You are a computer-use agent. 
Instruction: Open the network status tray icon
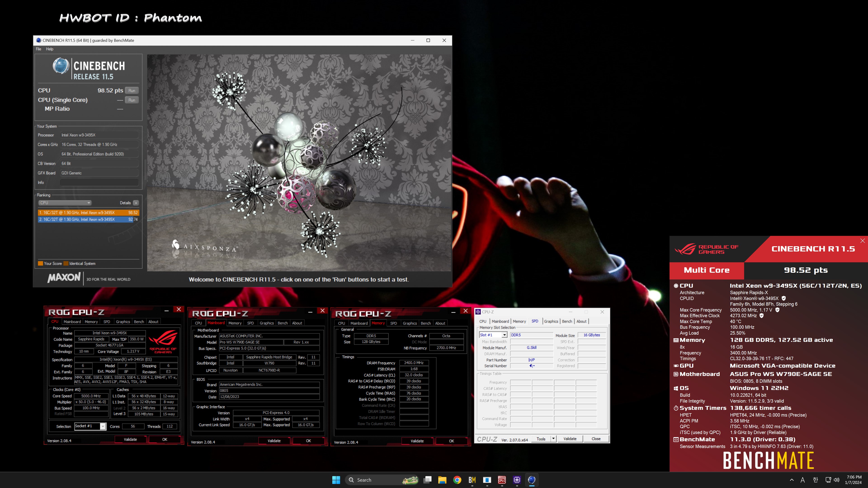pos(828,480)
